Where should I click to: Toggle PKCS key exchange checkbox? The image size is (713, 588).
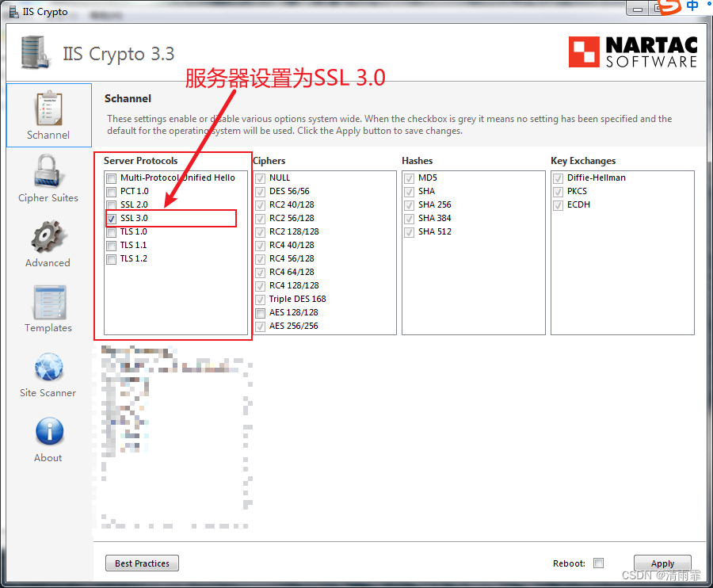pos(558,192)
